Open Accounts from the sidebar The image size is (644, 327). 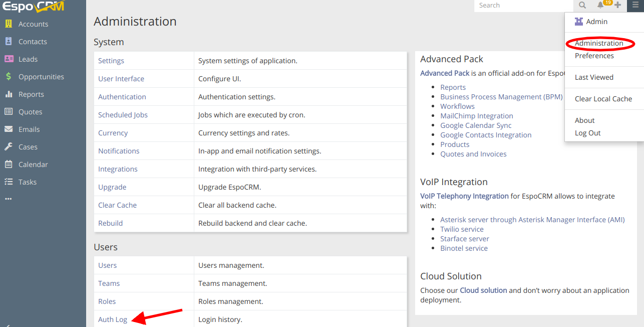[x=33, y=24]
